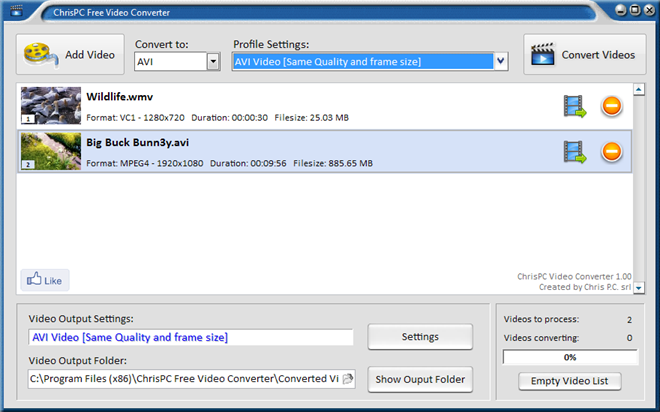The width and height of the screenshot is (660, 412).
Task: Select the highlighted AVI Video profile text
Action: pyautogui.click(x=327, y=62)
